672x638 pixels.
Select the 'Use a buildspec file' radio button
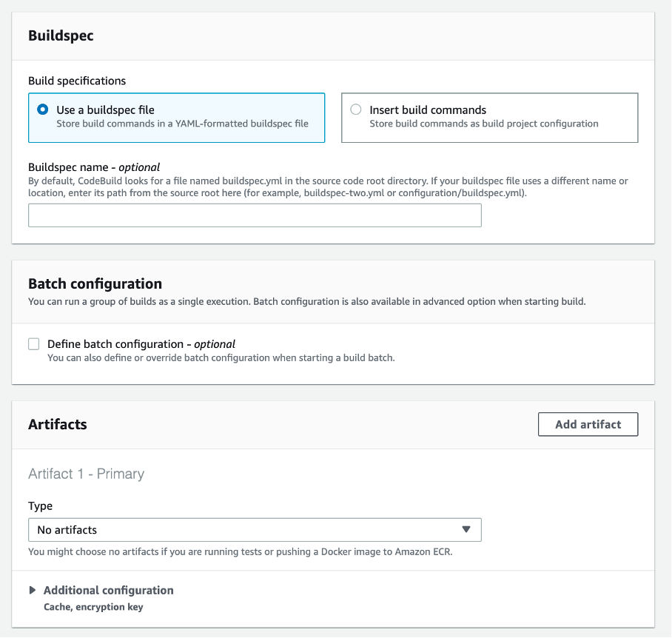click(43, 110)
